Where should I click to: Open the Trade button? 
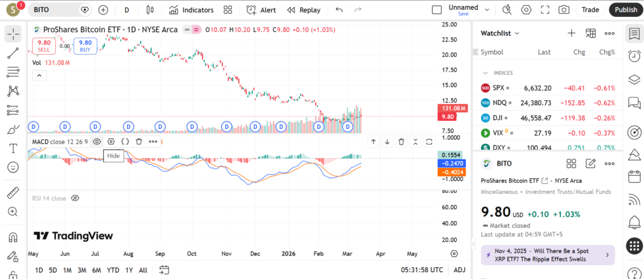pos(590,10)
